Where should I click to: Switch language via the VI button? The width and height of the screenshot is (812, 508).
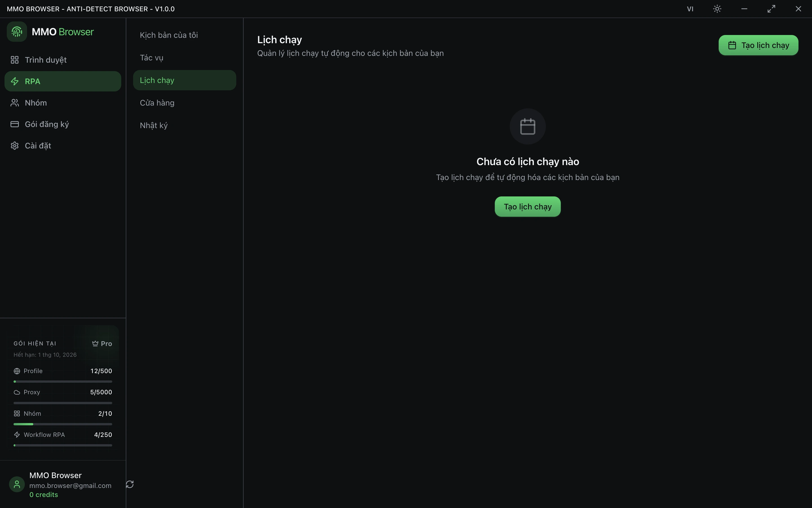[x=690, y=9]
